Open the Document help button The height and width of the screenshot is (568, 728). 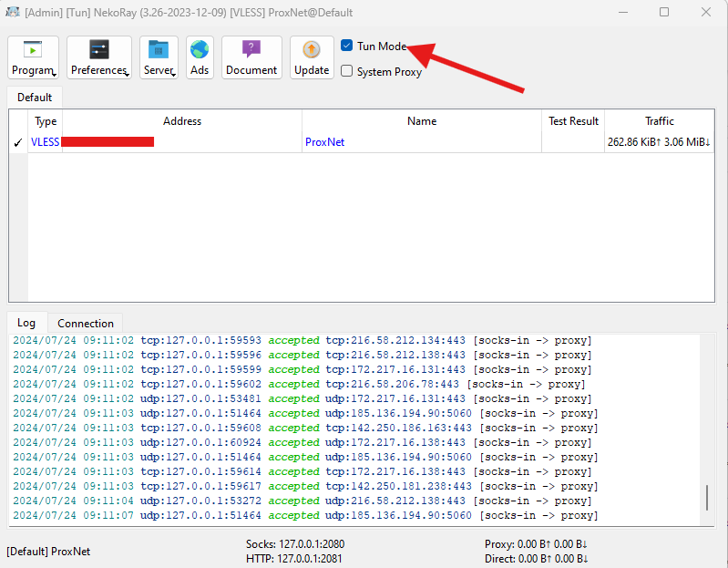pyautogui.click(x=251, y=57)
